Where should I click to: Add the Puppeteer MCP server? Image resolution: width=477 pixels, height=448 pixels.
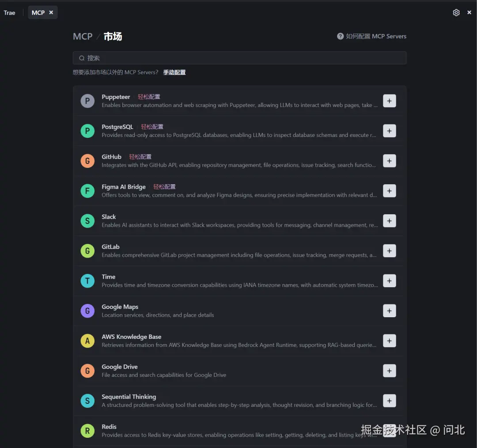click(x=389, y=101)
